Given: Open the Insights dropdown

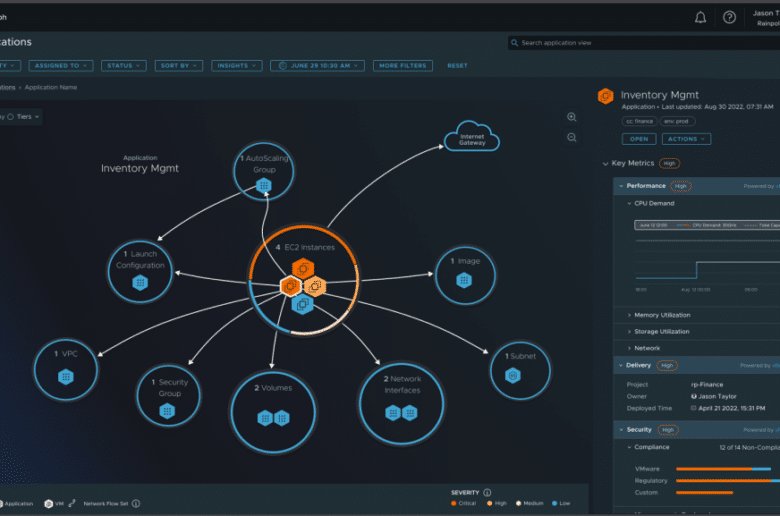Looking at the screenshot, I should point(237,66).
